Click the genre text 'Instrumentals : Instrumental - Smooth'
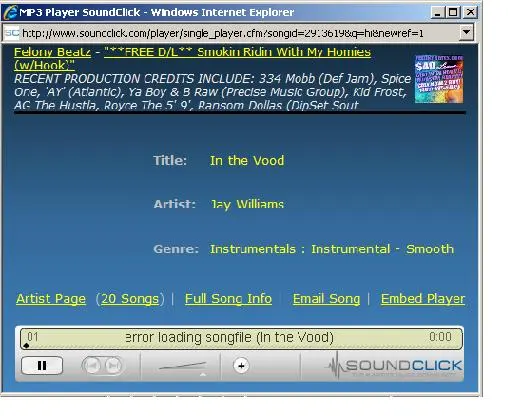 click(332, 249)
